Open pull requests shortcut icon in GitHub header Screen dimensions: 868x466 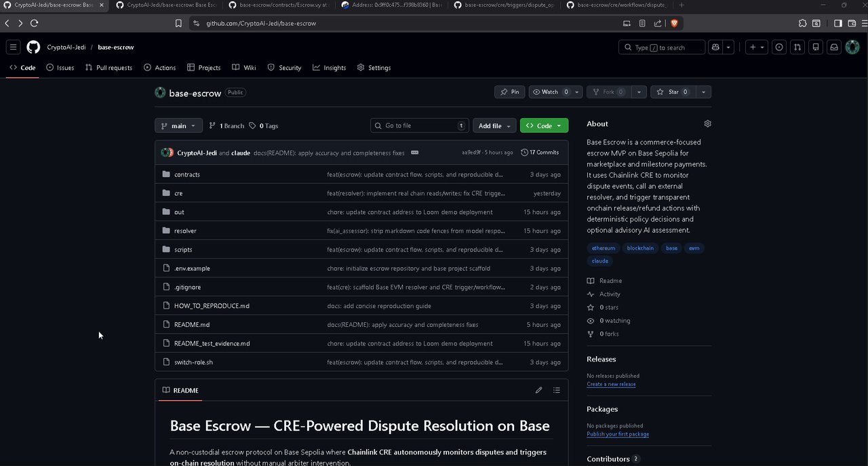point(797,47)
